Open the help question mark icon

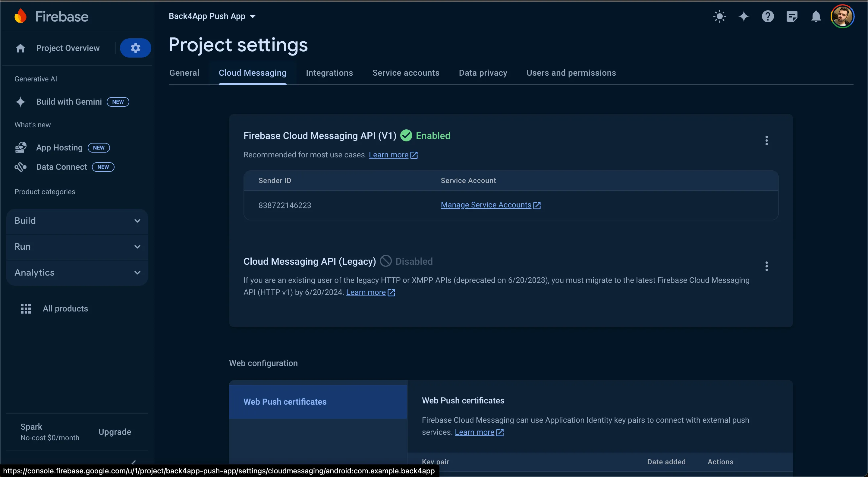click(768, 16)
